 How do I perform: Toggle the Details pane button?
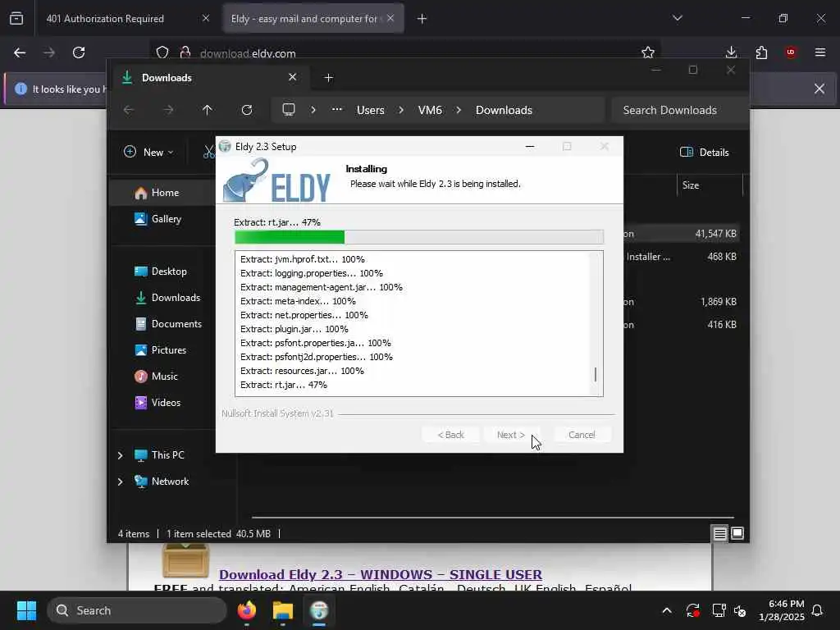point(704,152)
